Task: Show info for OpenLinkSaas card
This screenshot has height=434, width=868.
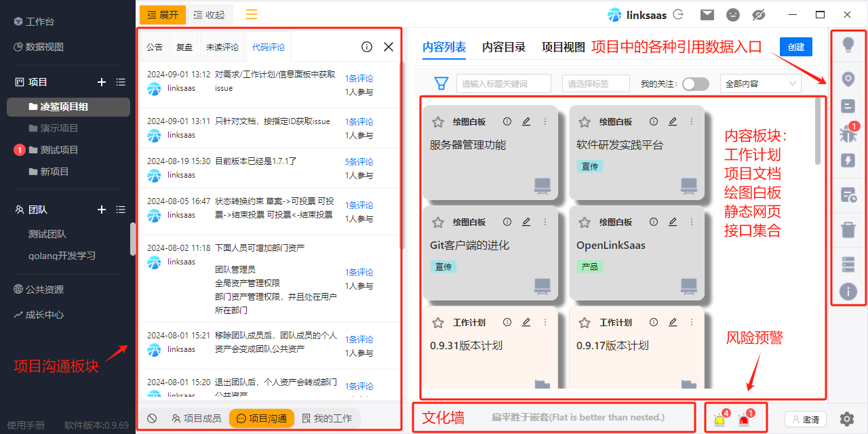Action: click(x=654, y=222)
